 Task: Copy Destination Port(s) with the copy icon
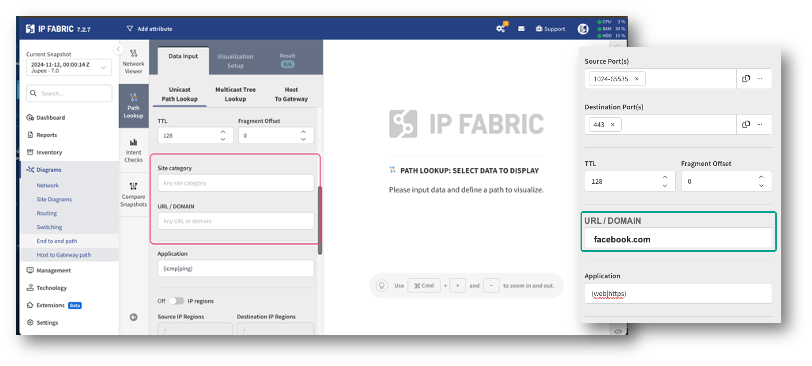pos(746,125)
